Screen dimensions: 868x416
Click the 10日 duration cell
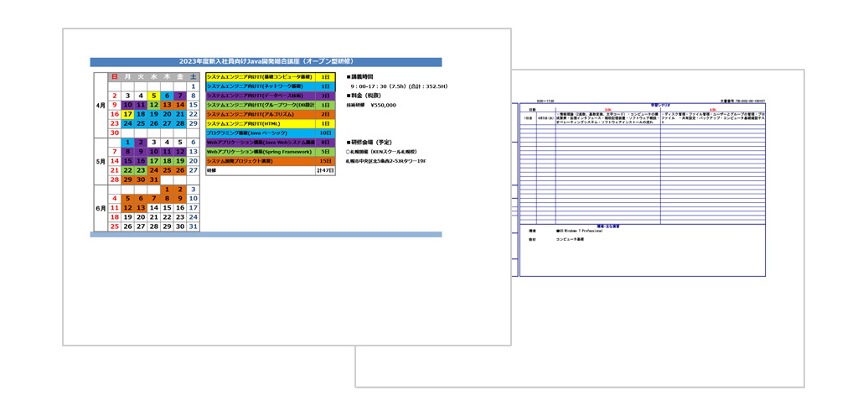(x=325, y=133)
